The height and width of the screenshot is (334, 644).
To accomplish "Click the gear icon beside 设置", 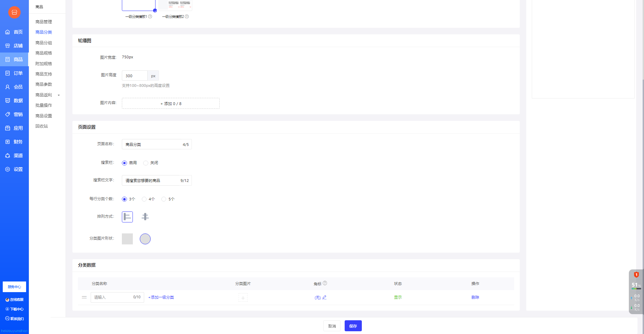I will [x=8, y=169].
